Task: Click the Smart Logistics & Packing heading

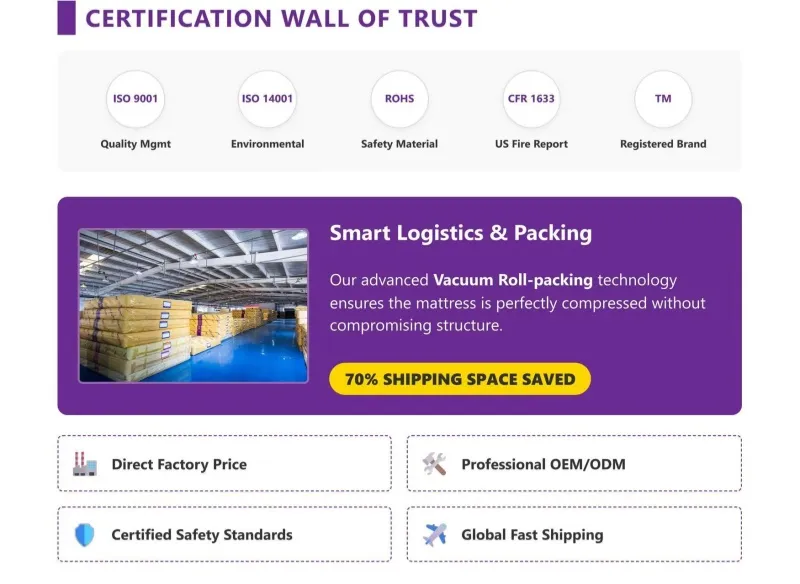Action: point(461,233)
